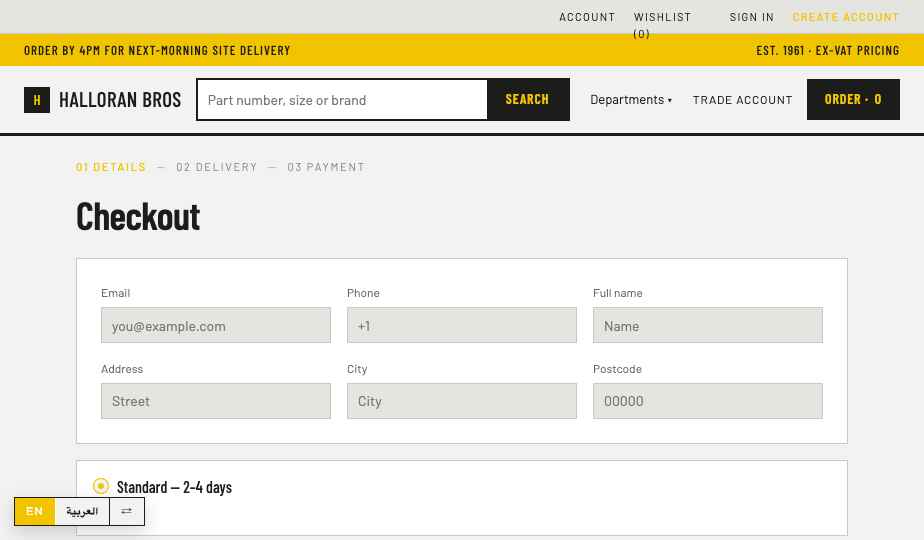Go to step 03 Payment
The image size is (924, 540).
tap(326, 167)
